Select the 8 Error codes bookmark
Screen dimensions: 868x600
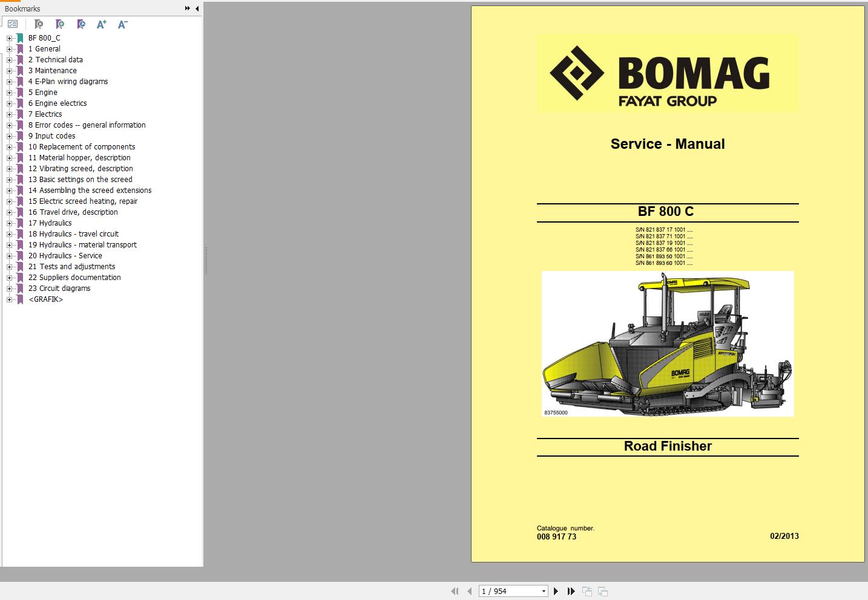tap(87, 125)
